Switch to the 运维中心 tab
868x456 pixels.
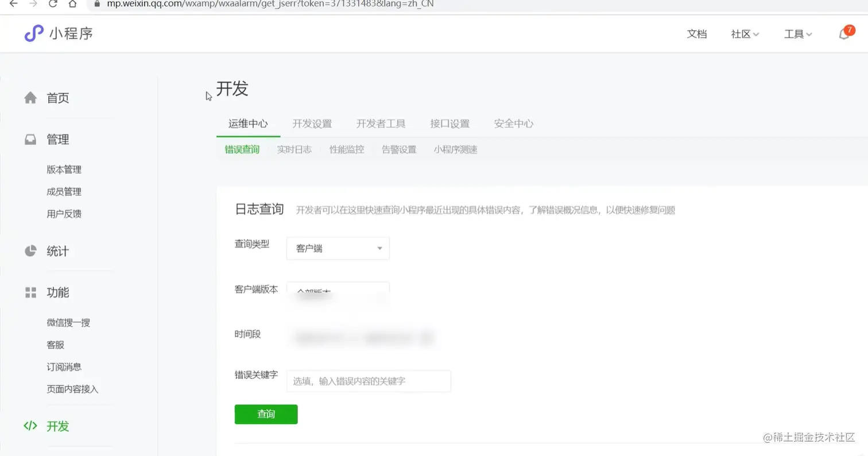tap(248, 123)
